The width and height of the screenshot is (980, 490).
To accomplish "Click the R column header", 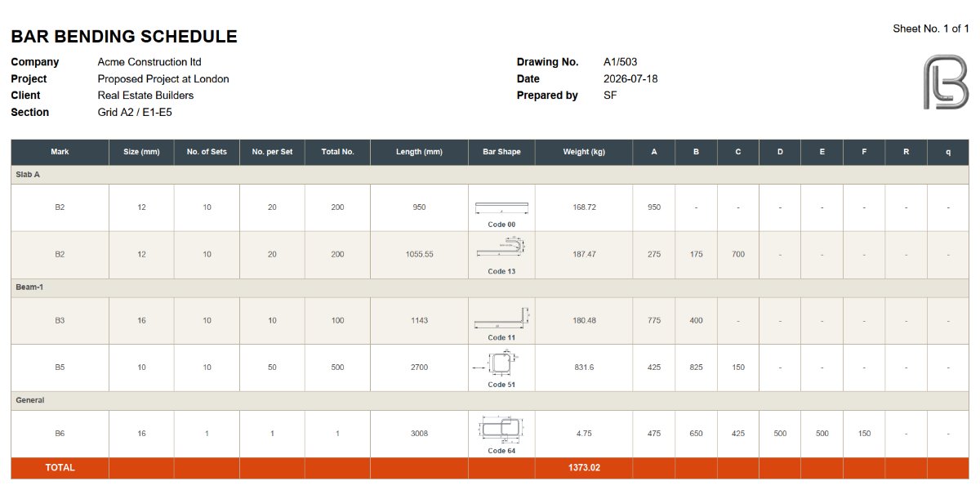I will pos(906,152).
